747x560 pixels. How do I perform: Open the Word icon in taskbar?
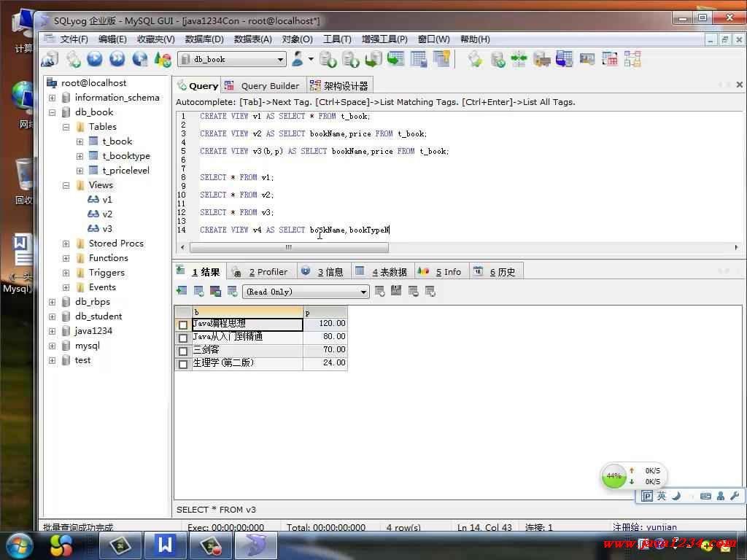[x=166, y=545]
